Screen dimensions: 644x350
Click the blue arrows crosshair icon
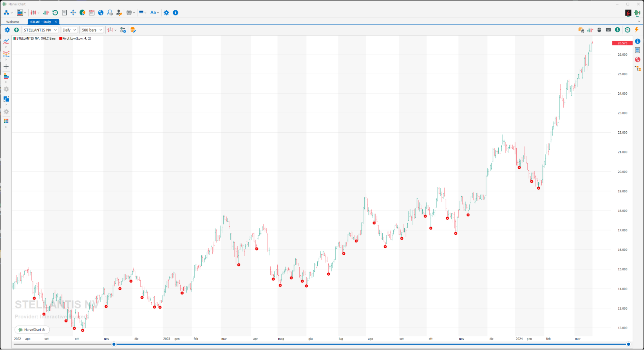[73, 13]
